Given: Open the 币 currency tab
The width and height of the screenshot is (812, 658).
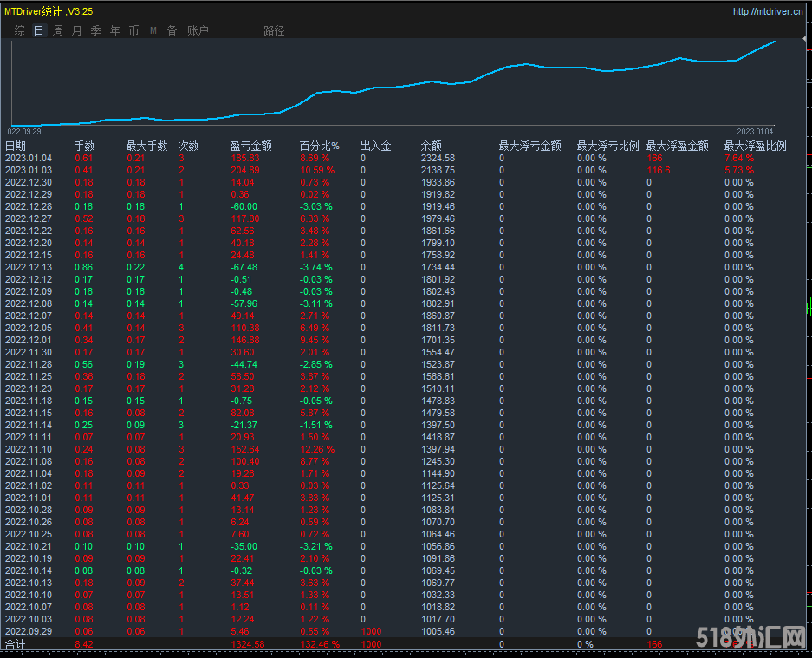Looking at the screenshot, I should point(133,30).
